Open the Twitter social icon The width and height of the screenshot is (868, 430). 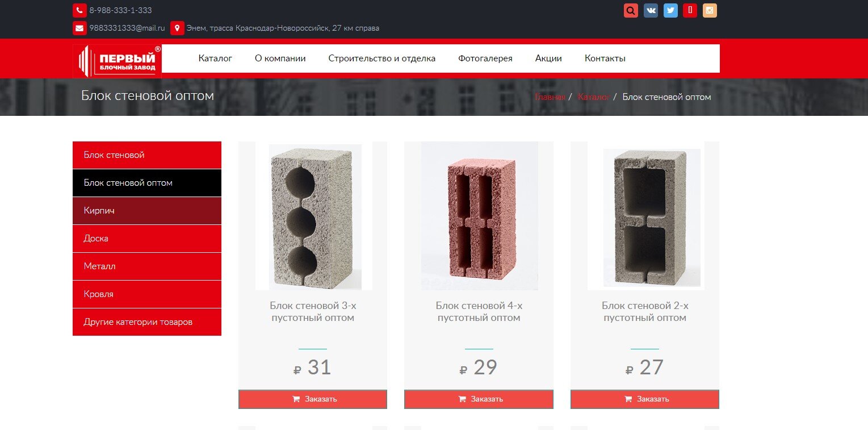coord(670,11)
